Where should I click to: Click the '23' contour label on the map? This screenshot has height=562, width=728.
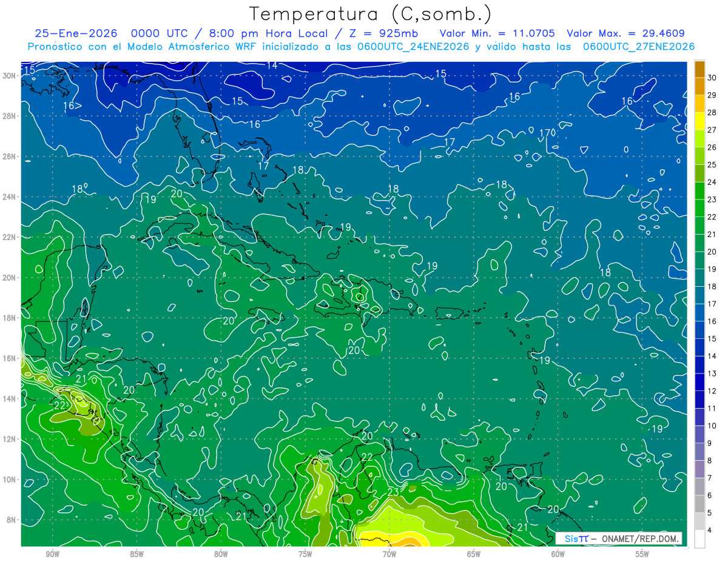[393, 492]
